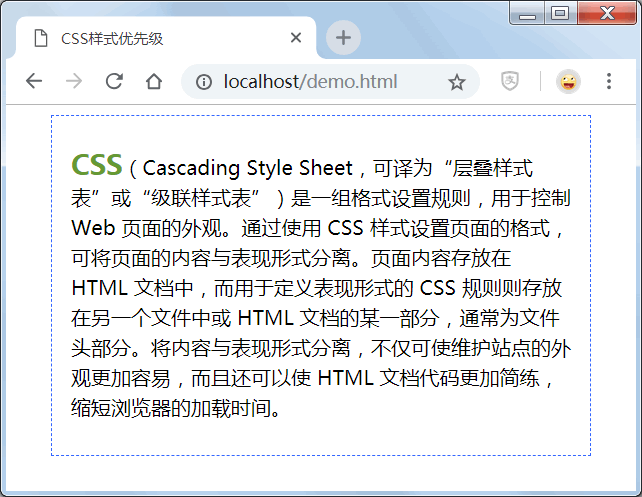Image resolution: width=642 pixels, height=497 pixels.
Task: Close the CSS样式优先级 tab
Action: 295,39
